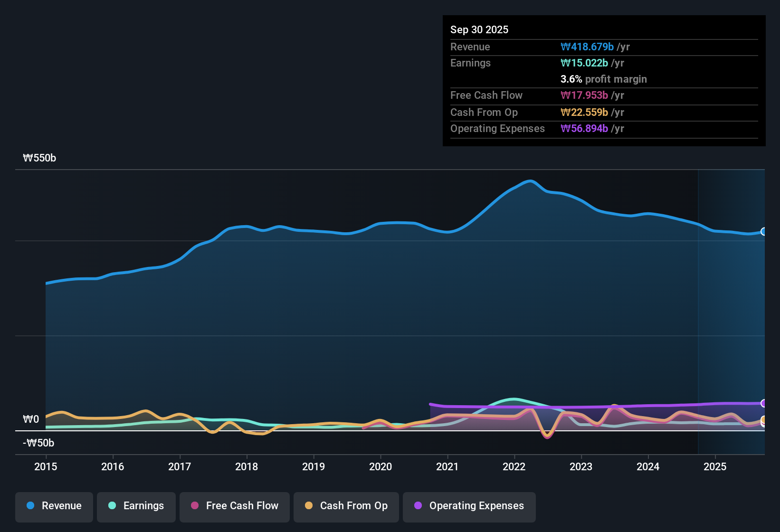Click the purple Operating Expenses dot icon

click(x=418, y=506)
